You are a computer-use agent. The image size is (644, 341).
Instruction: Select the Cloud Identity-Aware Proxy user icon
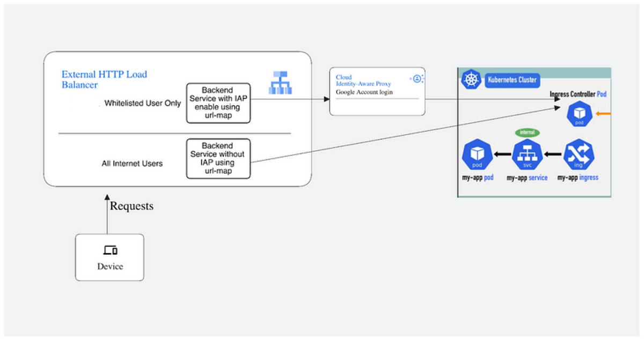pos(416,78)
